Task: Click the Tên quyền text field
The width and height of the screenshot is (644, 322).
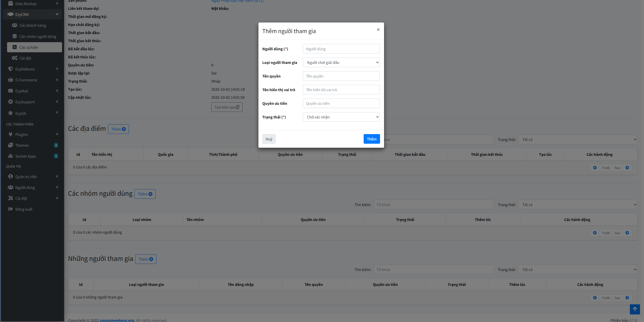Action: pyautogui.click(x=341, y=76)
